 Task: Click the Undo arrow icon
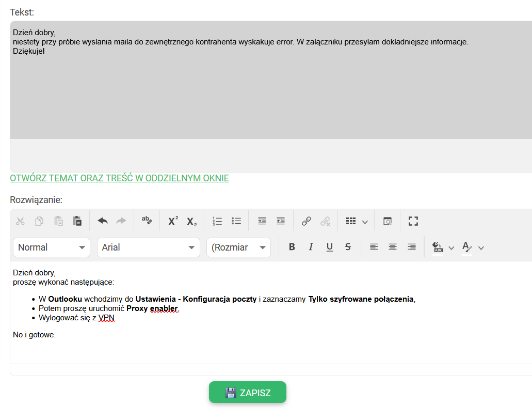[x=103, y=221]
